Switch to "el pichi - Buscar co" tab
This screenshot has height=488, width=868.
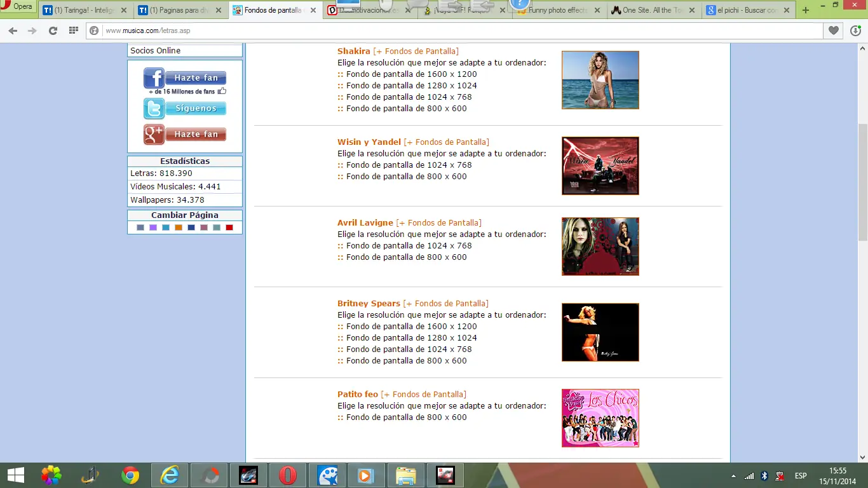coord(749,10)
